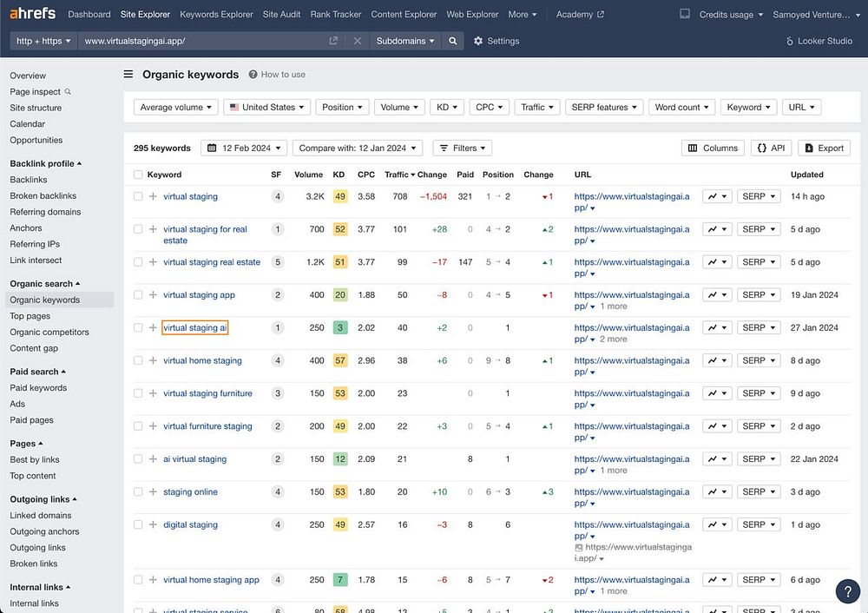Screen dimensions: 868x613
Task: Open the SERP dropdown for staging online row
Action: point(758,492)
